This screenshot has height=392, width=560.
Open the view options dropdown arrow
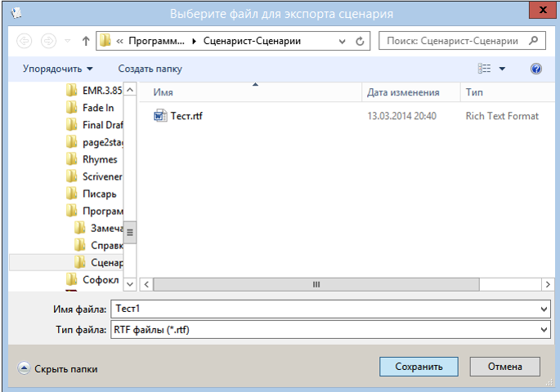[502, 69]
